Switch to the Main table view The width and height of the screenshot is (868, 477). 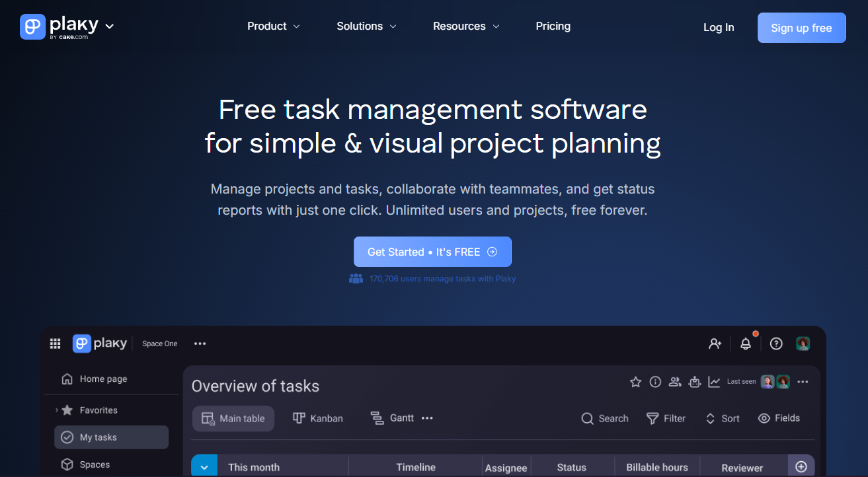[233, 418]
